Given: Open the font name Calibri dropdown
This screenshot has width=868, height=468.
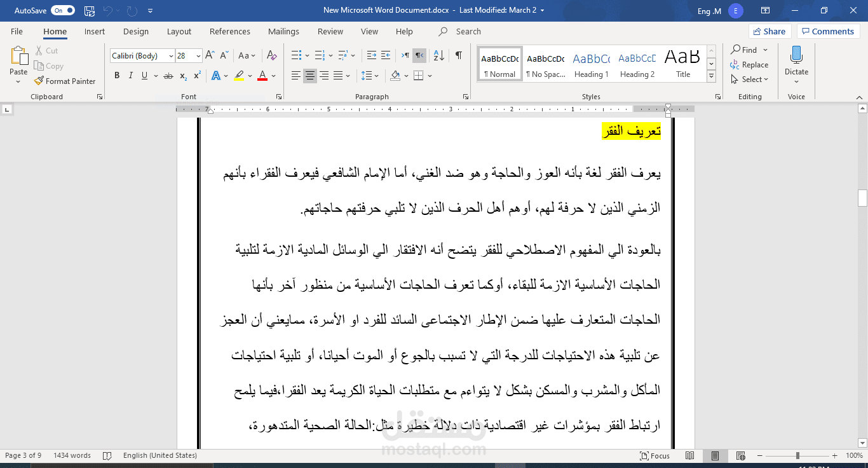Looking at the screenshot, I should pos(171,56).
